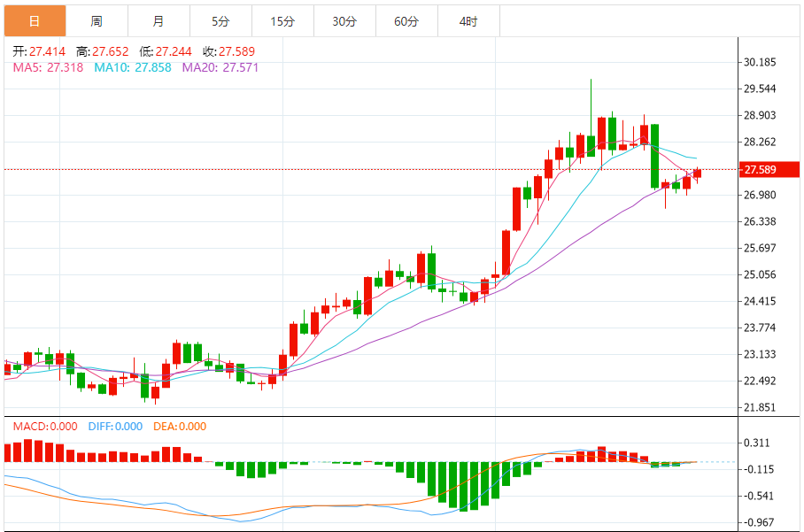Click the 26.338 price axis label
The image size is (804, 532).
click(760, 221)
